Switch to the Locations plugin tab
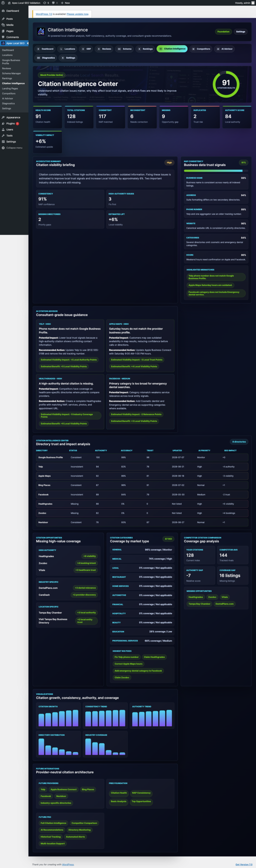 point(67,49)
